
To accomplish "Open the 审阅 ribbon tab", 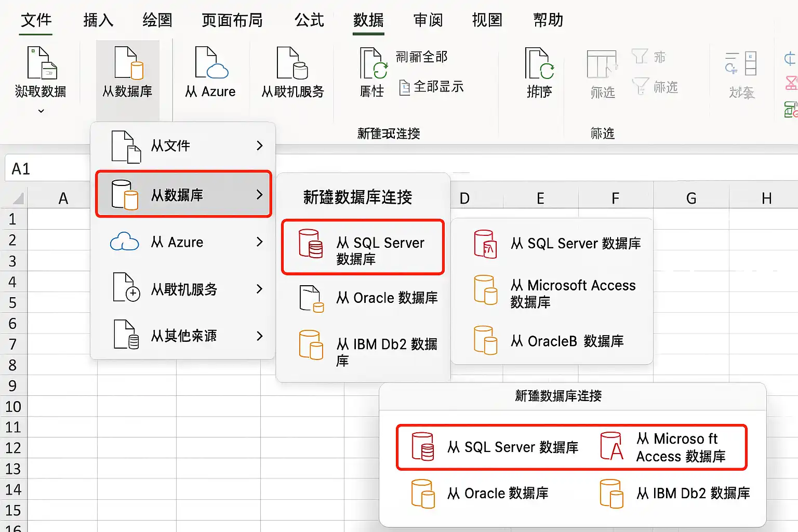I will click(428, 20).
